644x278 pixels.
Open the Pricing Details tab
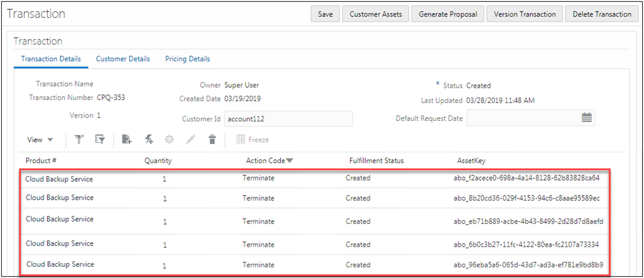click(x=187, y=59)
